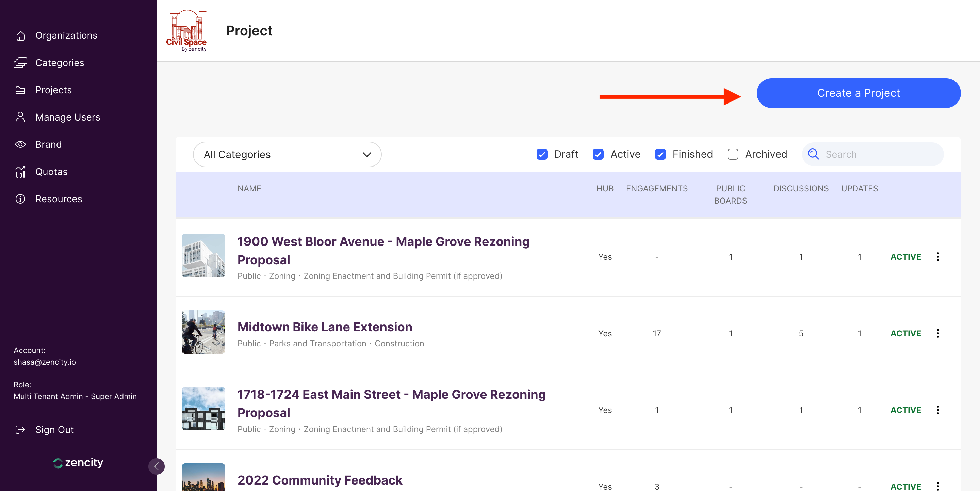Open 1718-1724 East Main Street project
This screenshot has height=491, width=980.
(x=391, y=404)
